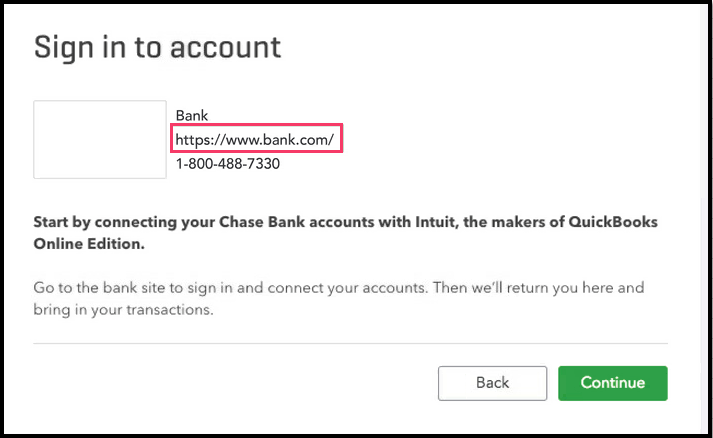The height and width of the screenshot is (438, 713).
Task: Click the word "QuickBooks" in bold instruction
Action: pyautogui.click(x=612, y=222)
